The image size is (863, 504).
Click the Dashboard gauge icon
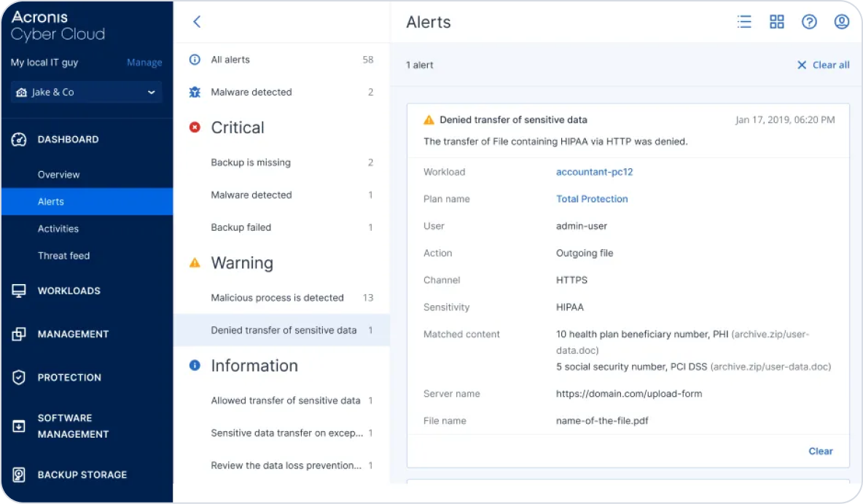click(x=19, y=140)
